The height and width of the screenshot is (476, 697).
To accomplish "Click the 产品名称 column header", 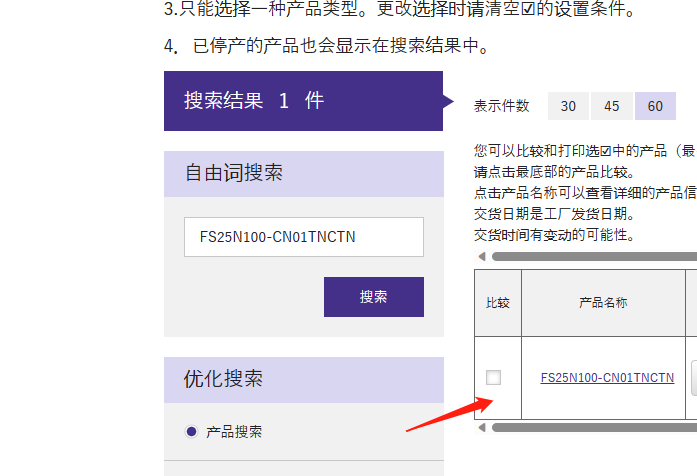I will click(x=603, y=302).
